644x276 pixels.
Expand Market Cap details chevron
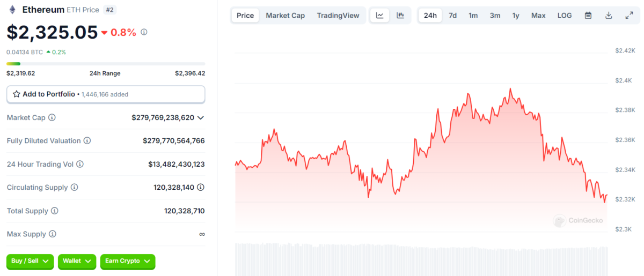pyautogui.click(x=201, y=117)
